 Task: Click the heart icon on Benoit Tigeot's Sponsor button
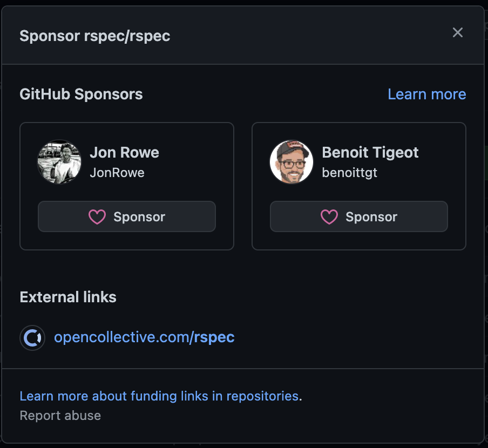(x=329, y=217)
